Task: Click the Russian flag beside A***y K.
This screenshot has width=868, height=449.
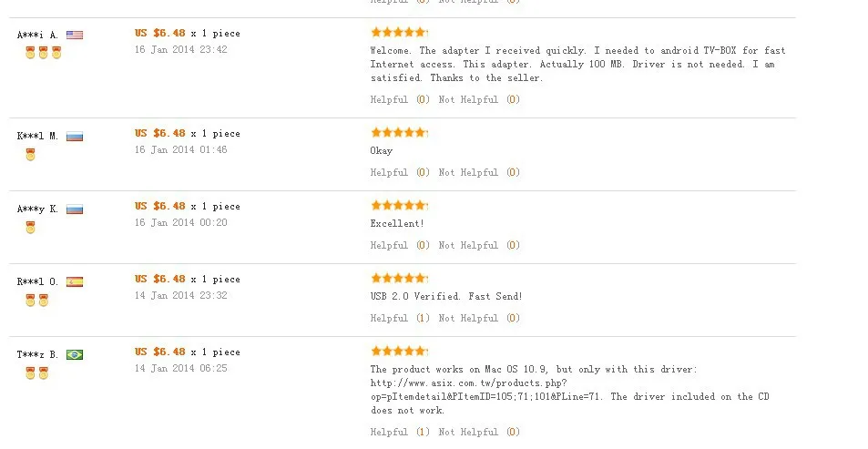Action: pyautogui.click(x=75, y=209)
